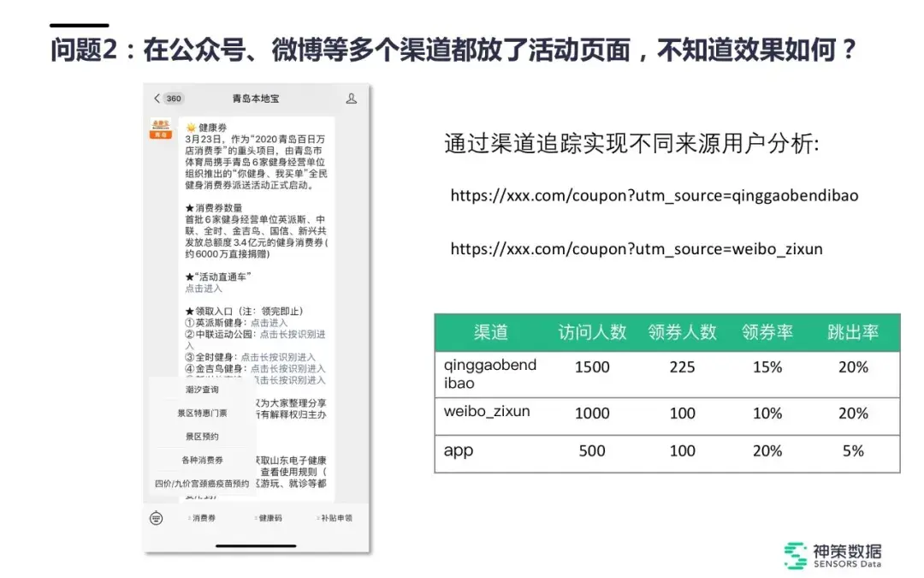The image size is (924, 578).
Task: Select 四价/九价宫颈癌疫苗预约 menu entry
Action: coord(202,484)
